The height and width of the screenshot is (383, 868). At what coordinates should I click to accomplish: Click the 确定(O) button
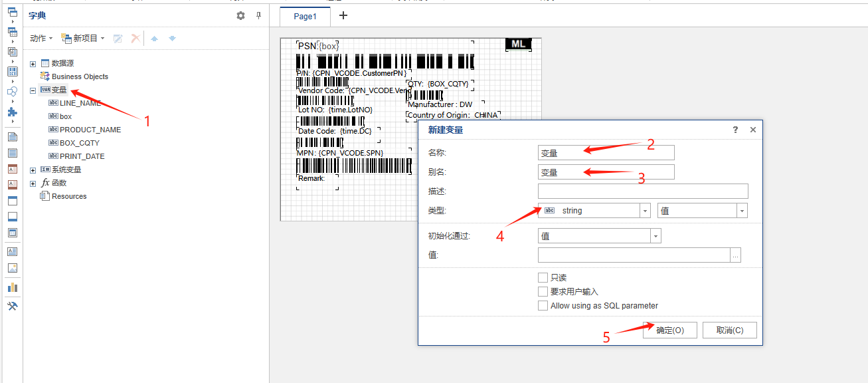(669, 330)
